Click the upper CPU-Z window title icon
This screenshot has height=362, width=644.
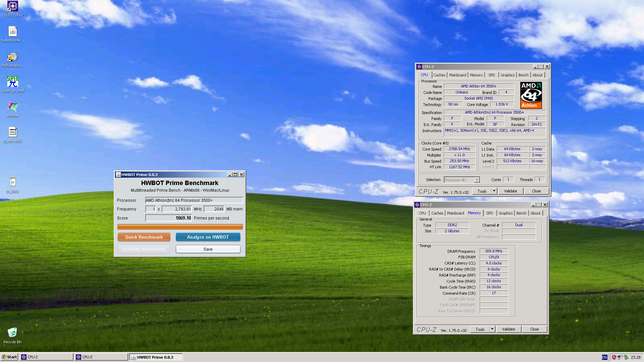pyautogui.click(x=419, y=67)
